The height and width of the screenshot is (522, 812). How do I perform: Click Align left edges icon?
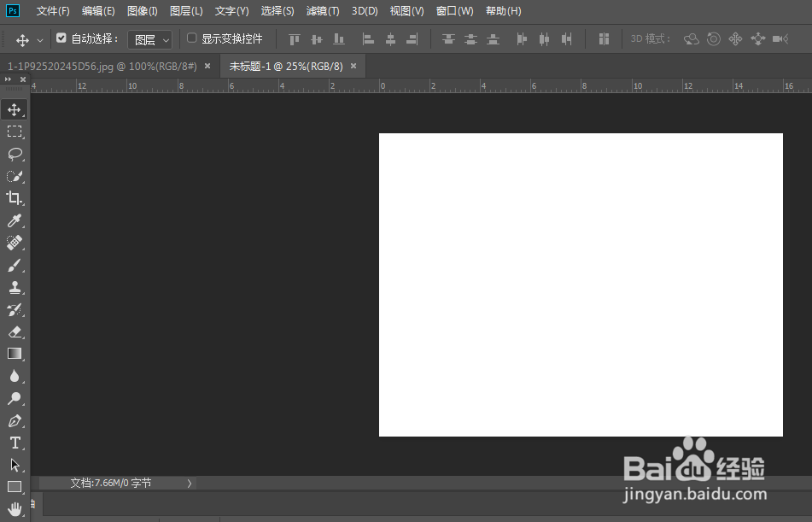pyautogui.click(x=368, y=39)
